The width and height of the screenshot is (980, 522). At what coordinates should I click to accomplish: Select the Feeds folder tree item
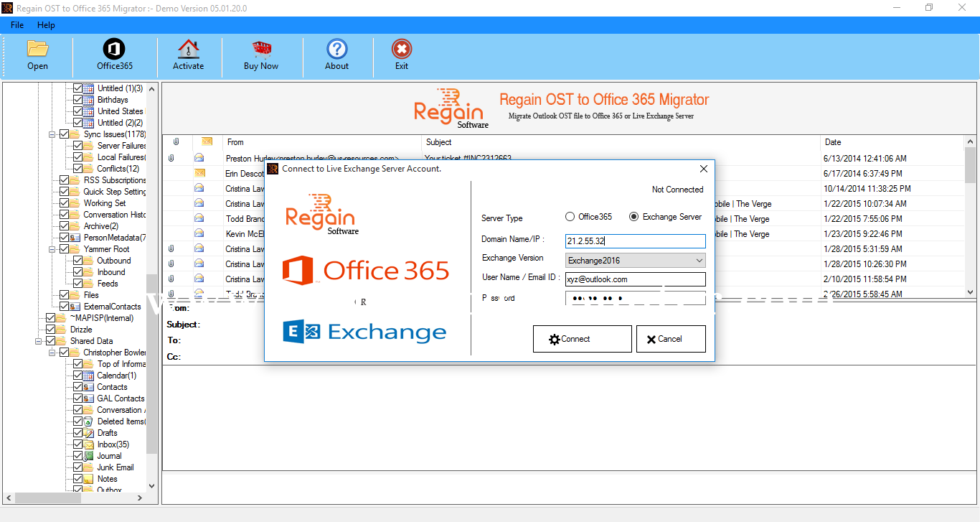[x=108, y=284]
